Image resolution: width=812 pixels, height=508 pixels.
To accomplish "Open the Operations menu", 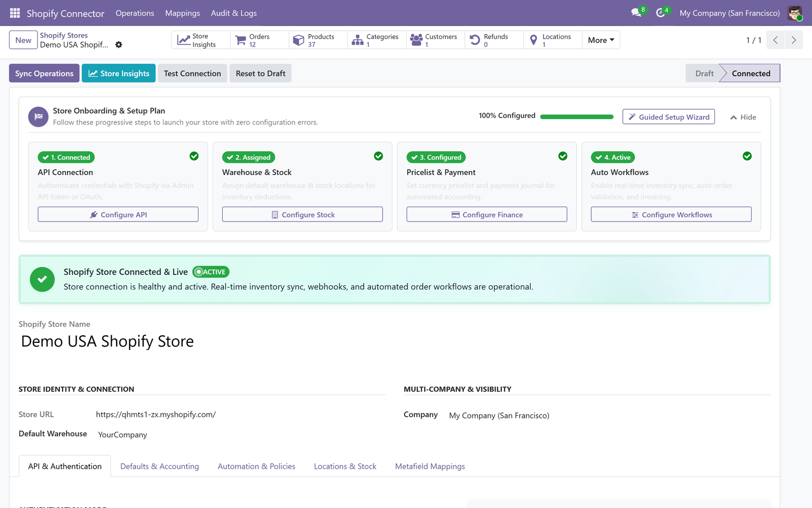I will tap(134, 13).
